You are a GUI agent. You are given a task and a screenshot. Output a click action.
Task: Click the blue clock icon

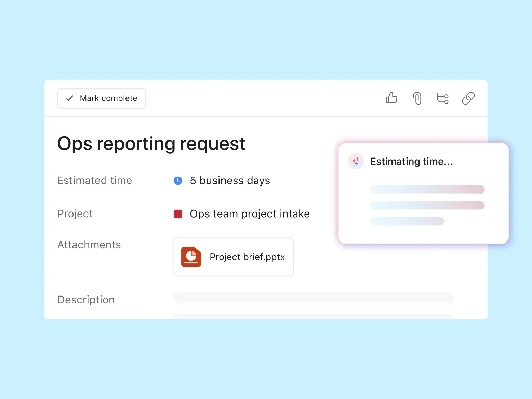click(x=178, y=181)
